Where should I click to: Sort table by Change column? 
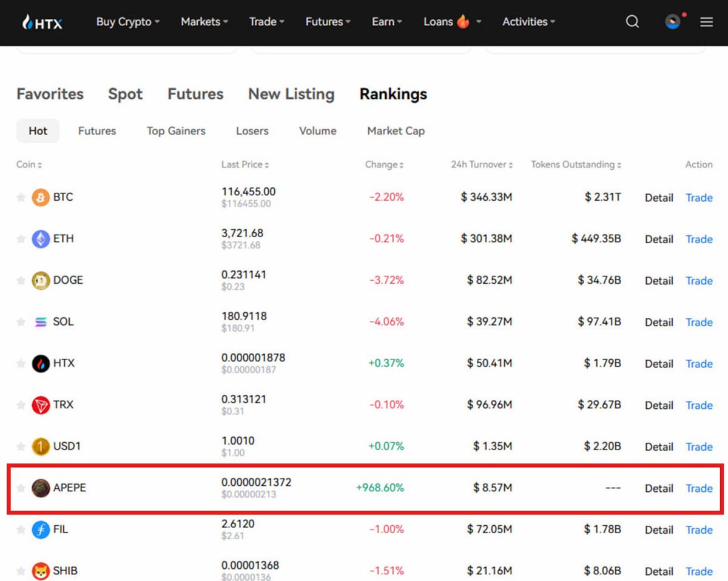385,165
